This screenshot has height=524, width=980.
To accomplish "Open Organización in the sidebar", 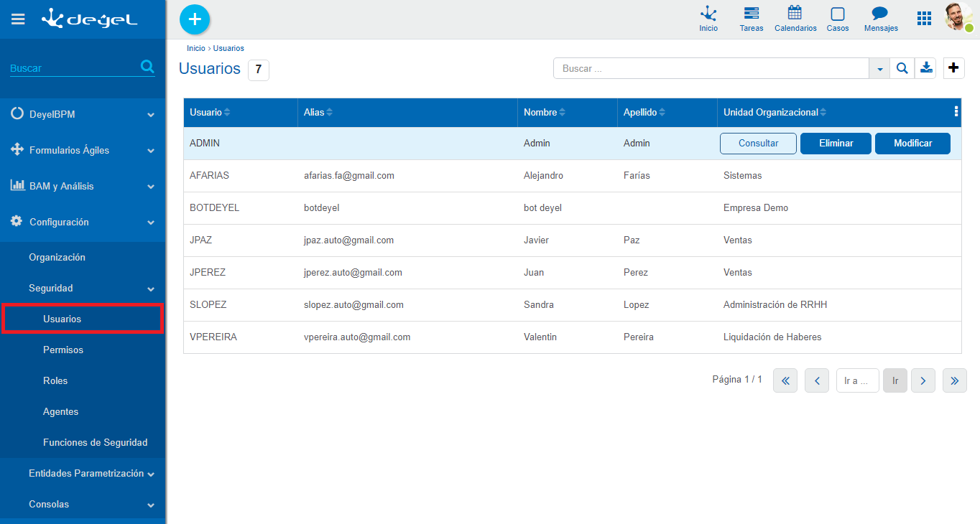I will [57, 257].
